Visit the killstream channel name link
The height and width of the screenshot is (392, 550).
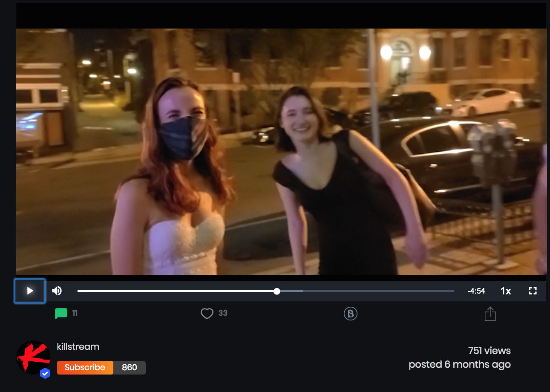[78, 347]
